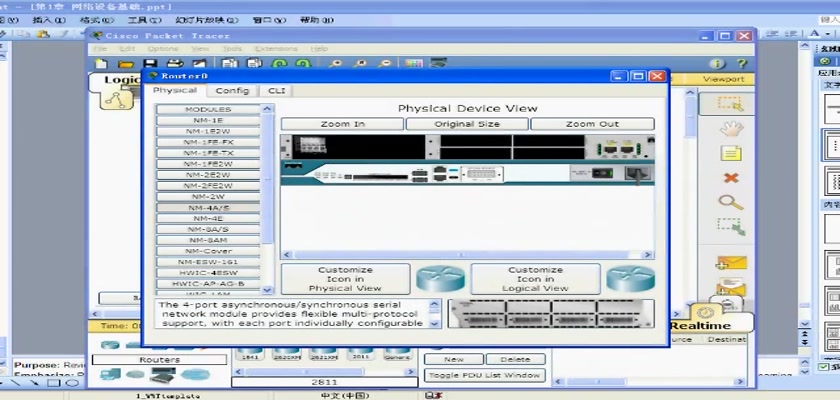Click the yellow question mark Help icon

pyautogui.click(x=741, y=64)
